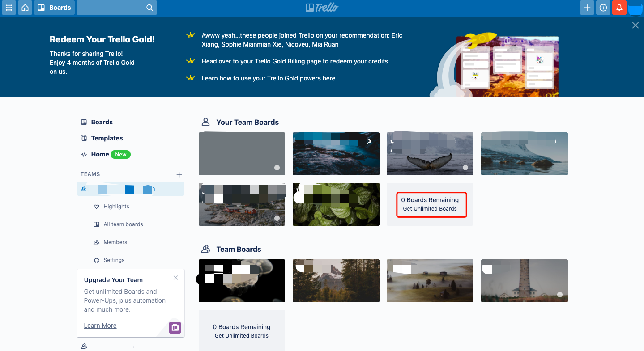Open the apps grid menu icon
The image size is (644, 351).
(x=9, y=8)
